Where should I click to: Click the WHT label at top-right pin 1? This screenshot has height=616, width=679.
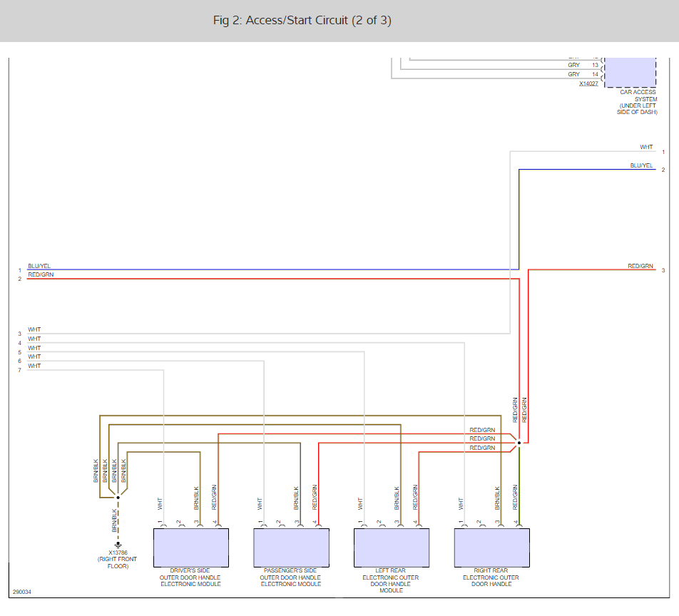click(x=646, y=148)
